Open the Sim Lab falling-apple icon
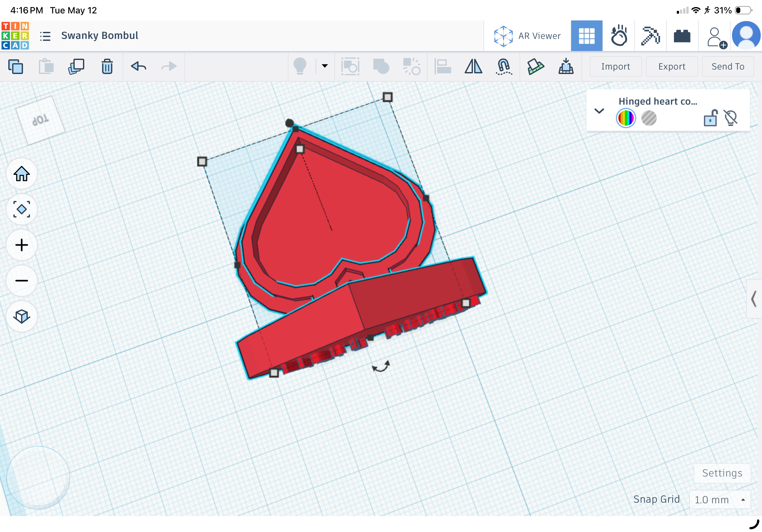This screenshot has height=532, width=762. coord(619,36)
